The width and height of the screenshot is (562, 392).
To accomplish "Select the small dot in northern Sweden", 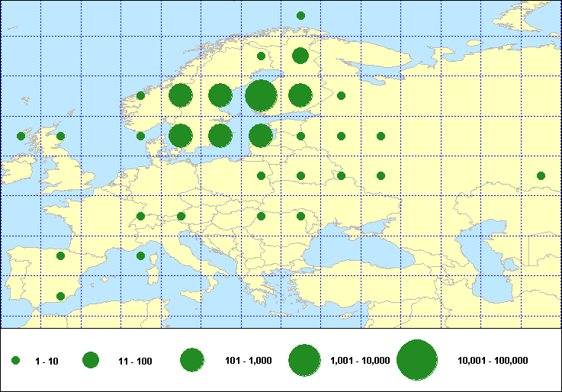I will click(261, 56).
